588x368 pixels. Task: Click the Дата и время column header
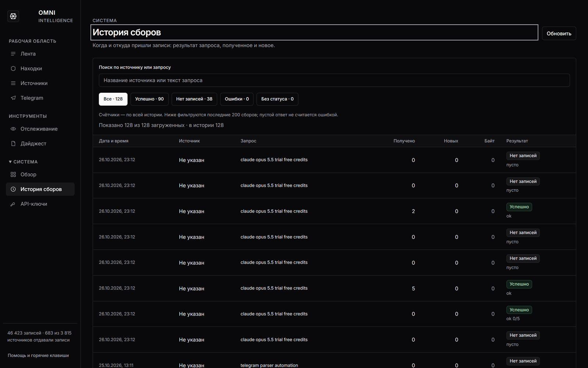(114, 141)
